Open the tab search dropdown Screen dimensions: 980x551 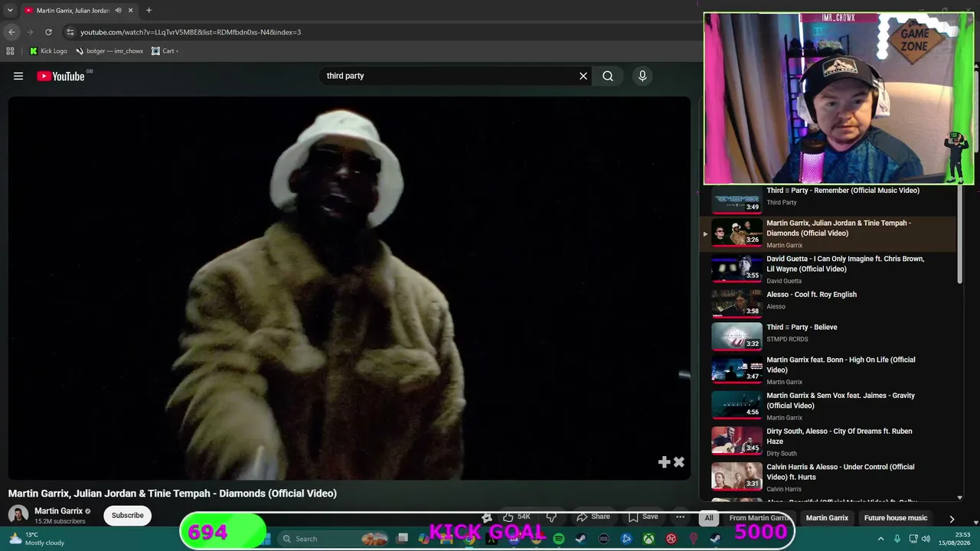10,11
